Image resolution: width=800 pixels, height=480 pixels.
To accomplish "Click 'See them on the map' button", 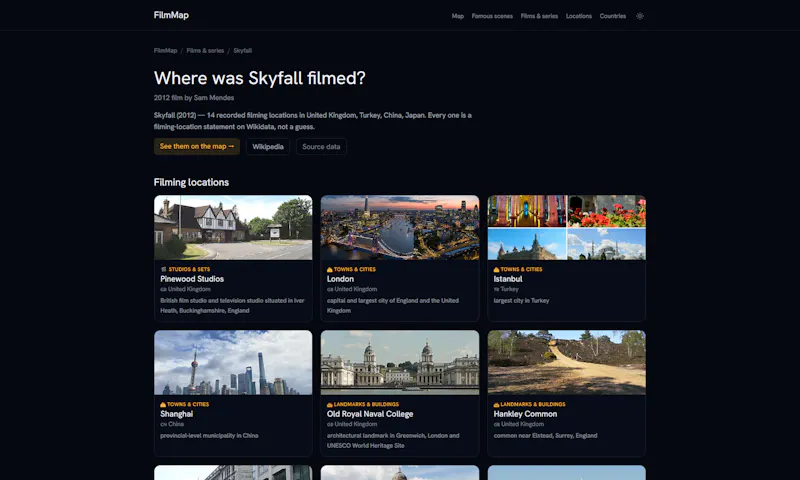I will pyautogui.click(x=197, y=146).
